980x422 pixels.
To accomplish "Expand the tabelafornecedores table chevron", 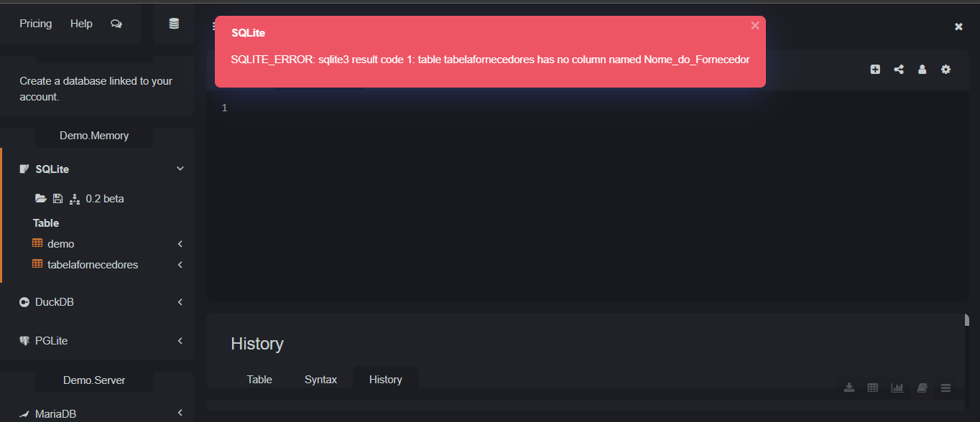I will point(180,265).
